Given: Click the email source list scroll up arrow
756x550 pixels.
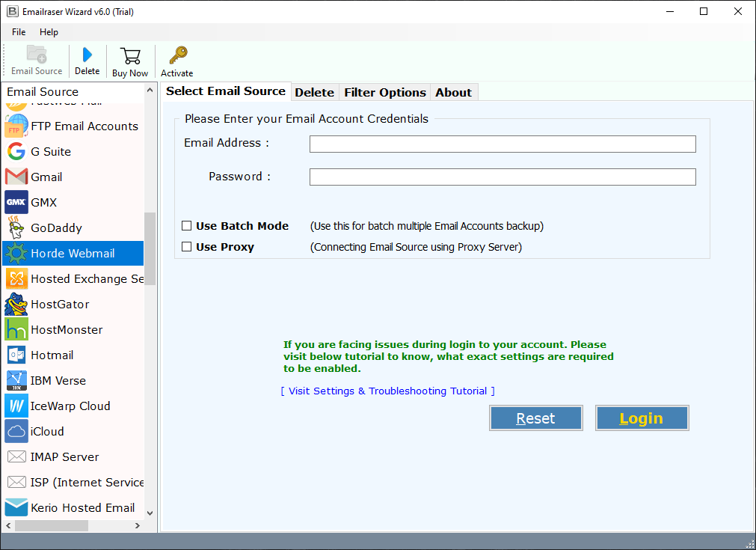Looking at the screenshot, I should pos(150,91).
